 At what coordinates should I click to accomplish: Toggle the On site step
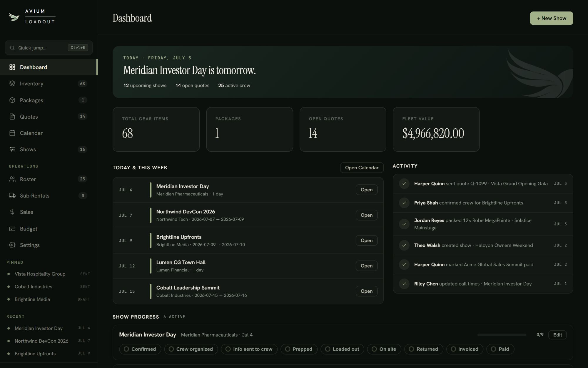coord(384,349)
